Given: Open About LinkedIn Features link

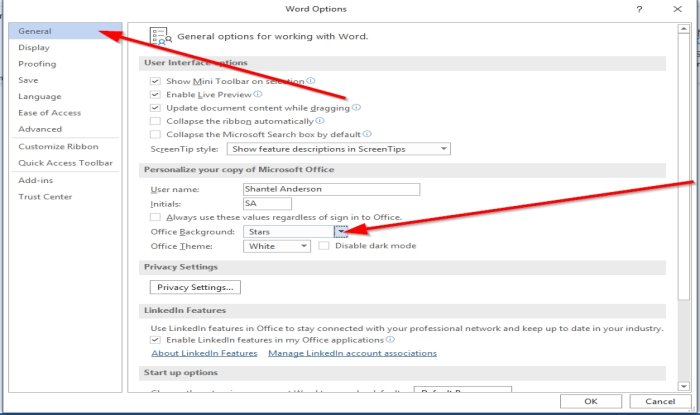Looking at the screenshot, I should coord(204,353).
